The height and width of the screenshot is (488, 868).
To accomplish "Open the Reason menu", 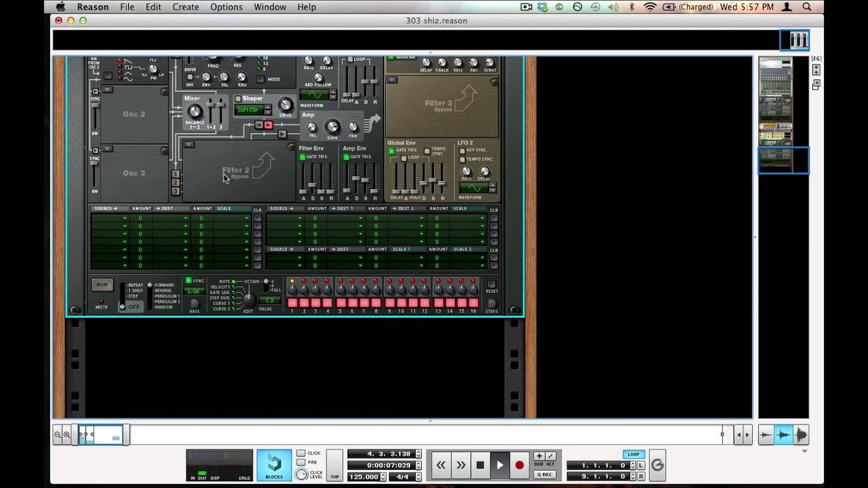I will [93, 7].
